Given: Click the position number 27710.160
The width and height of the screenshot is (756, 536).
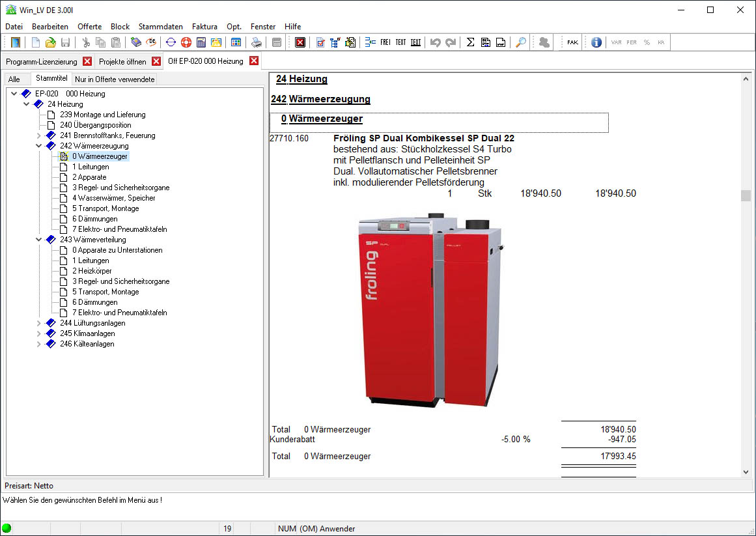Looking at the screenshot, I should pyautogui.click(x=289, y=138).
